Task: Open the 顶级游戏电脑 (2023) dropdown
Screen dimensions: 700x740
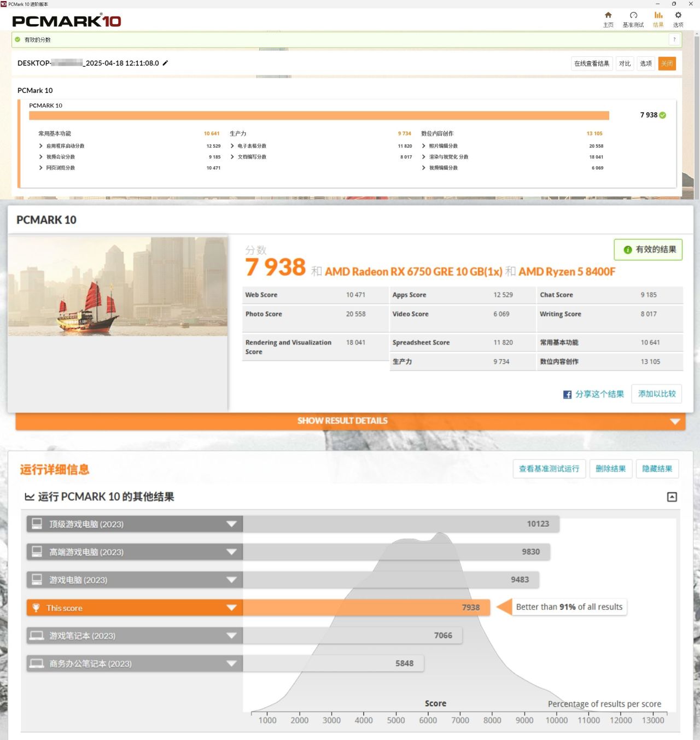Action: click(135, 524)
